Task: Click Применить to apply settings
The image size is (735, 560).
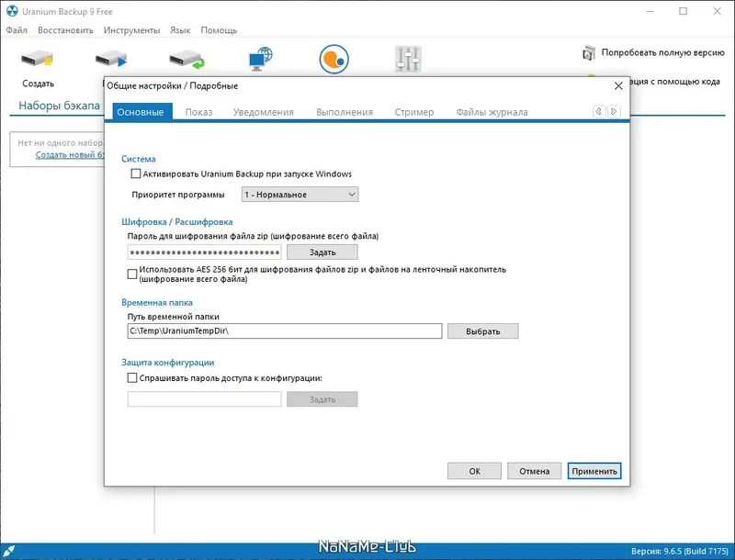Action: [595, 470]
